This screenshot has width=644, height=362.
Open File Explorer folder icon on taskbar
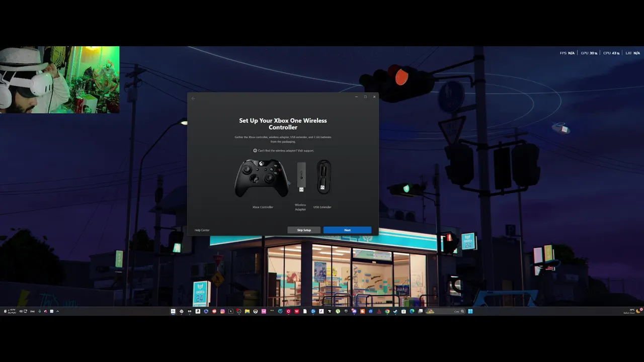247,311
